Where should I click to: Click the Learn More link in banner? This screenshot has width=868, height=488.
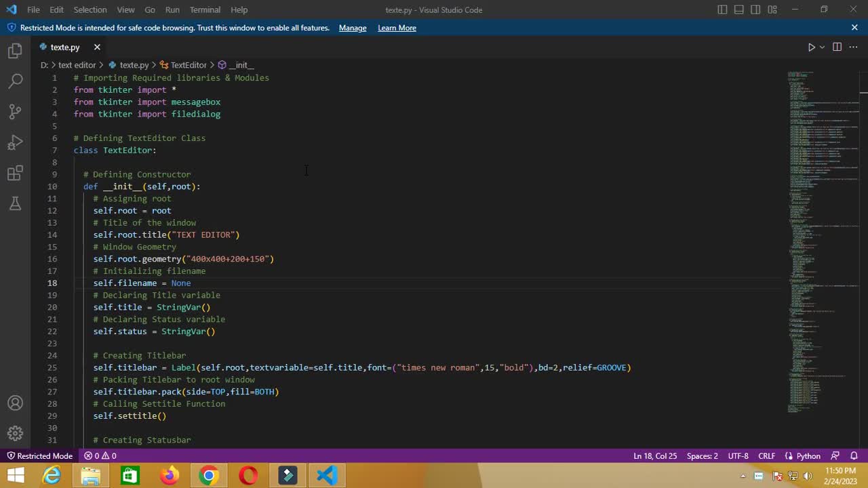397,28
